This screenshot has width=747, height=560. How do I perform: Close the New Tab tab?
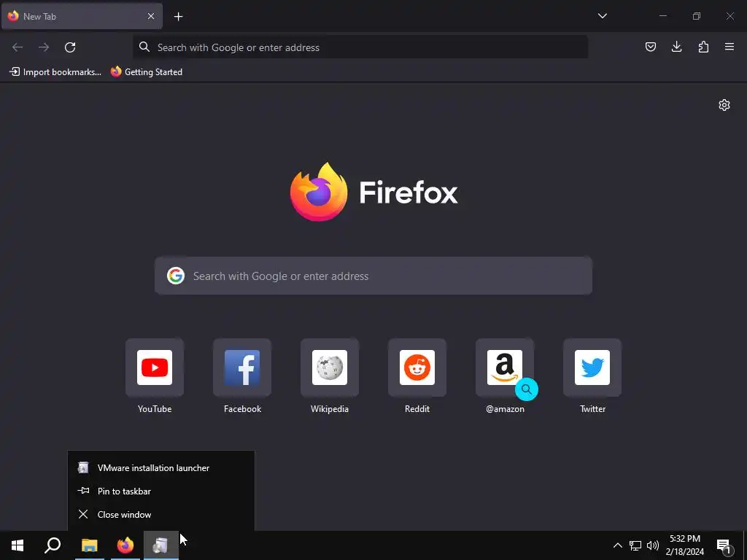(x=150, y=16)
